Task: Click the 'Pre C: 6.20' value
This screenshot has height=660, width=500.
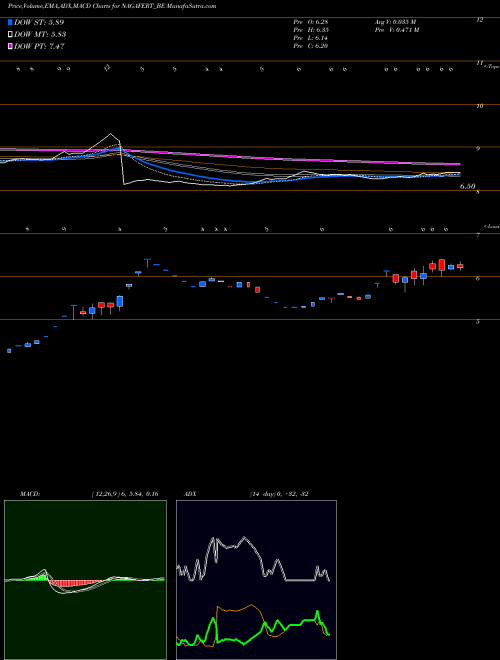Action: pos(311,46)
